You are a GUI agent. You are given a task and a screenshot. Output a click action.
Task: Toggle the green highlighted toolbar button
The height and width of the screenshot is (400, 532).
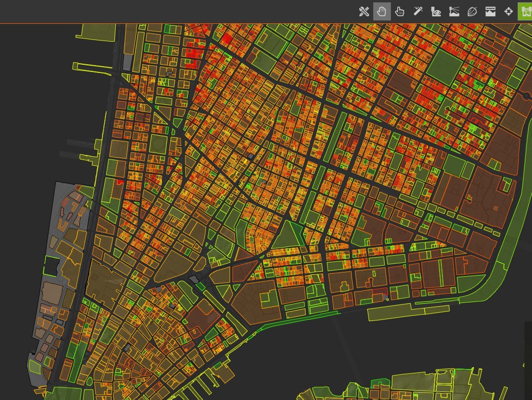pyautogui.click(x=525, y=11)
